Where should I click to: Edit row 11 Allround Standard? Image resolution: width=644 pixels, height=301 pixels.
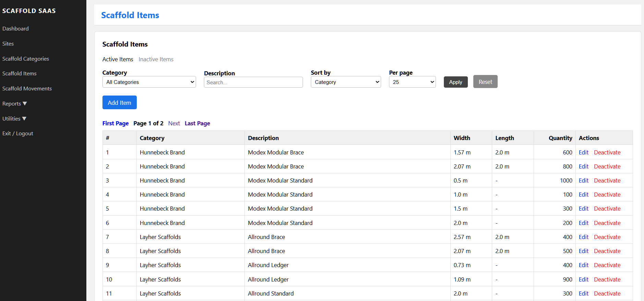coord(583,294)
